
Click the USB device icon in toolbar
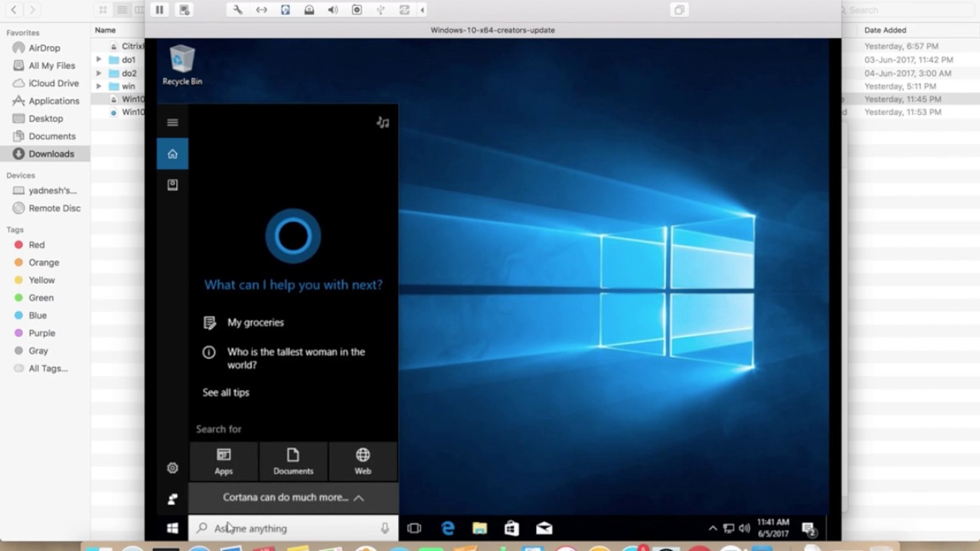click(381, 10)
